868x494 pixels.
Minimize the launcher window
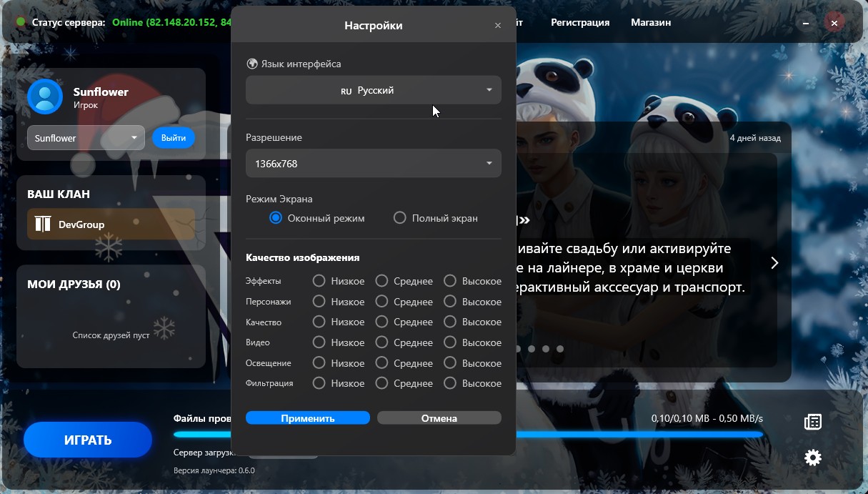click(x=805, y=23)
